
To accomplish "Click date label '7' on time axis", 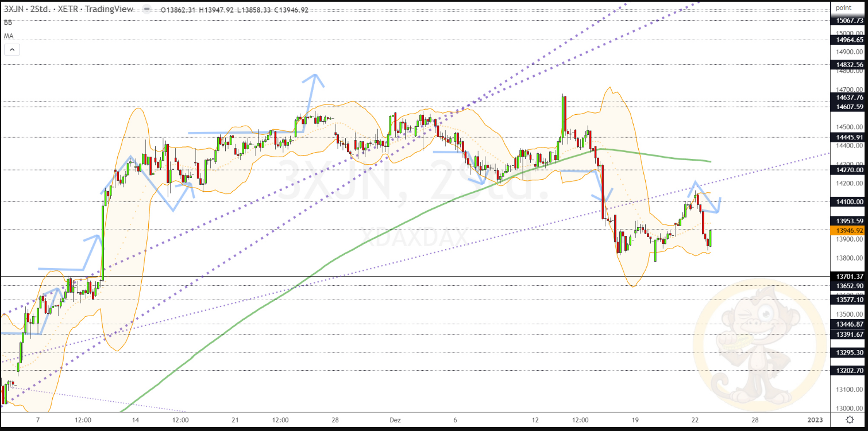I will pos(37,420).
